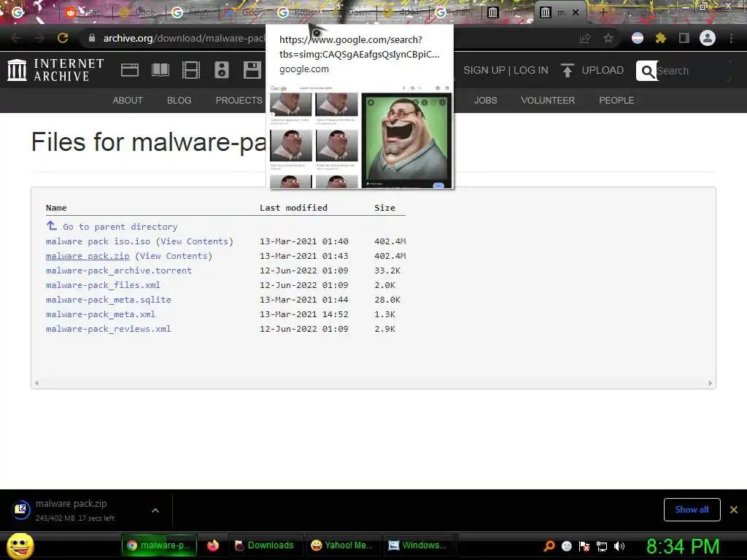Open malware-pack_files.xml file
The image size is (747, 560).
pyautogui.click(x=103, y=285)
